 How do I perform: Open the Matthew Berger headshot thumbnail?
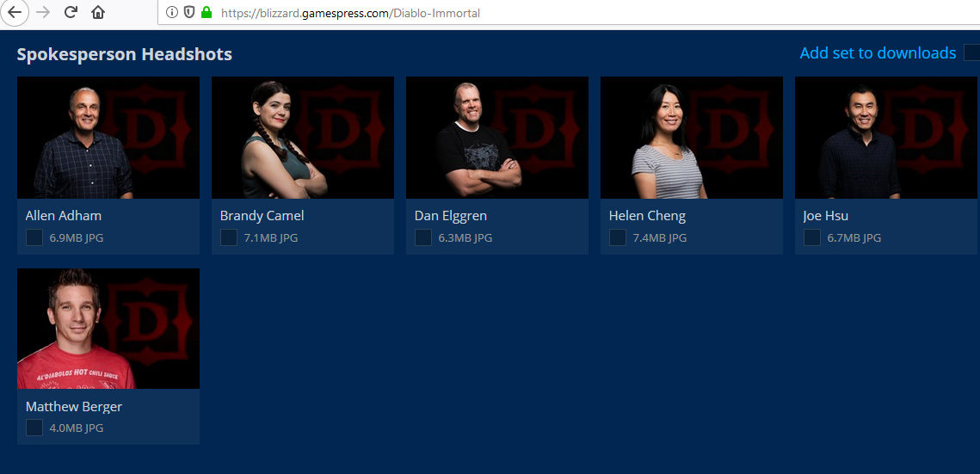click(x=108, y=329)
